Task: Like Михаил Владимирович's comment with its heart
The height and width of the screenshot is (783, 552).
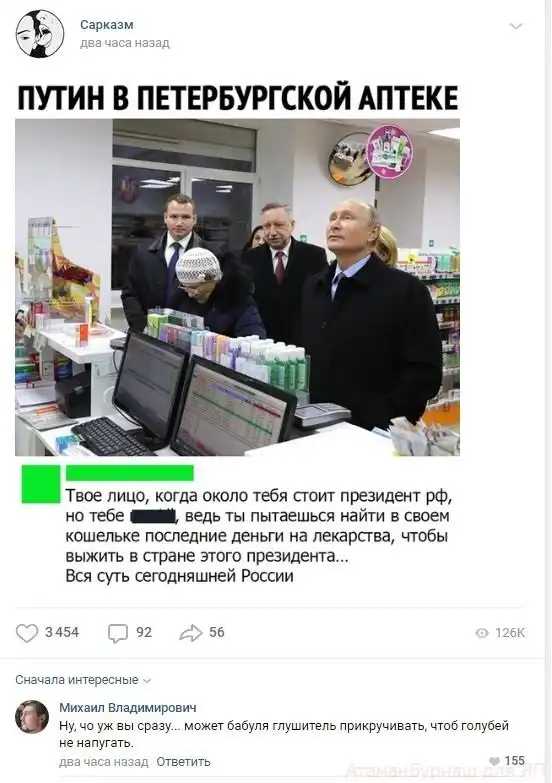Action: (495, 761)
